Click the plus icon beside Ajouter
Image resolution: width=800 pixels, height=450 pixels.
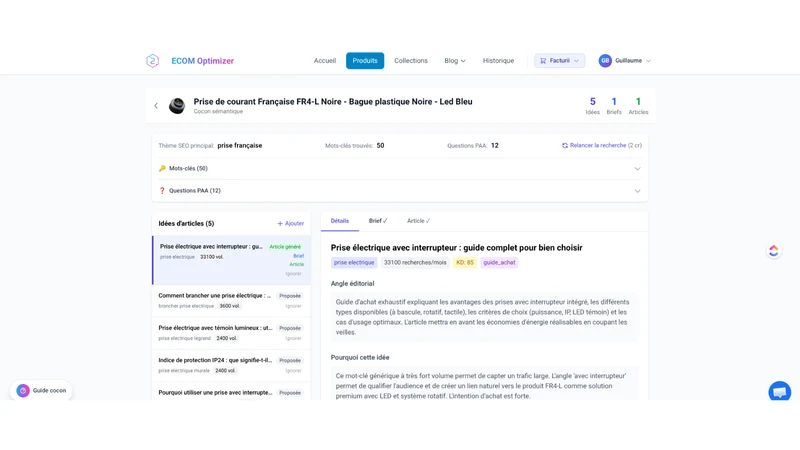pos(280,223)
